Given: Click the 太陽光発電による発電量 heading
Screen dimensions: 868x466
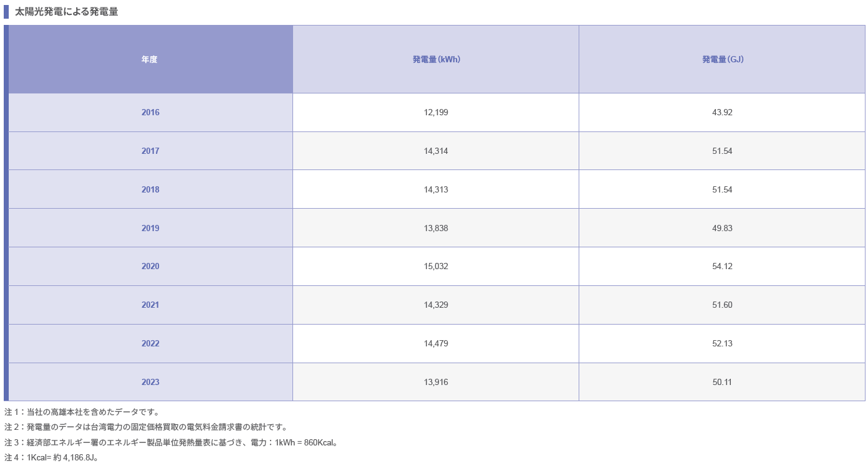Looking at the screenshot, I should (67, 12).
